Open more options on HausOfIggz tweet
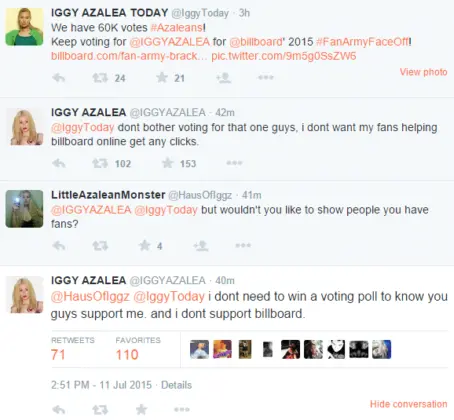The height and width of the screenshot is (420, 454). [243, 246]
